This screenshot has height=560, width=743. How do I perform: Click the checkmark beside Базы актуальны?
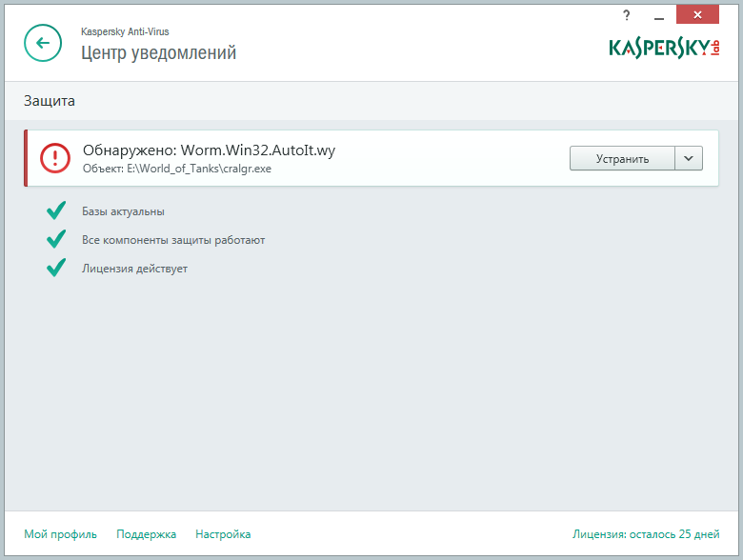click(x=56, y=210)
